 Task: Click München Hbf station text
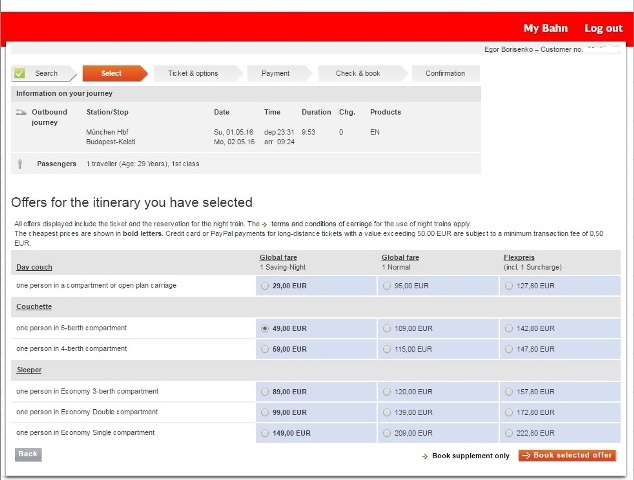tap(107, 132)
